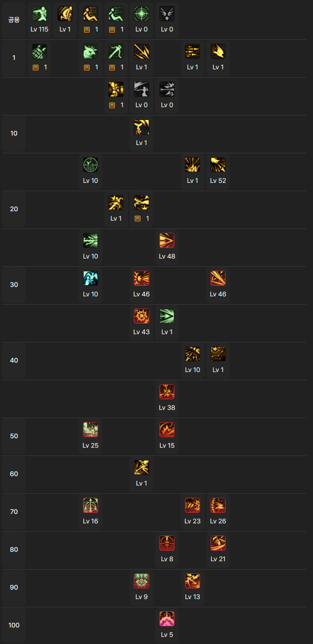Select the red-bordered arrow skill at Lv 48
This screenshot has height=644, width=313.
click(167, 241)
